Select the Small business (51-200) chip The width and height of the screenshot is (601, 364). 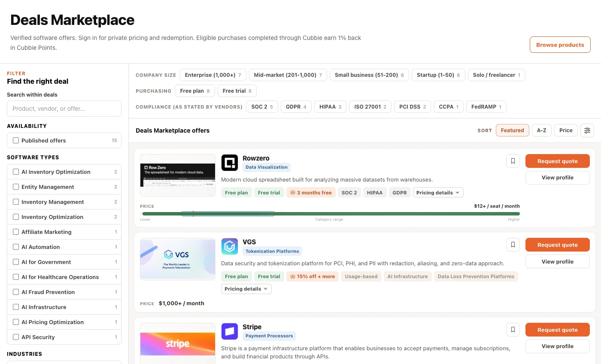369,75
